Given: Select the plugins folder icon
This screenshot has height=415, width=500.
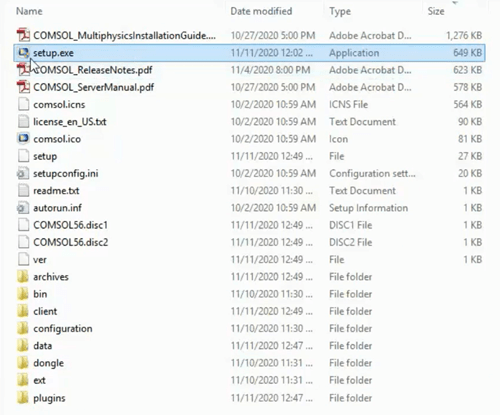Looking at the screenshot, I should (23, 398).
